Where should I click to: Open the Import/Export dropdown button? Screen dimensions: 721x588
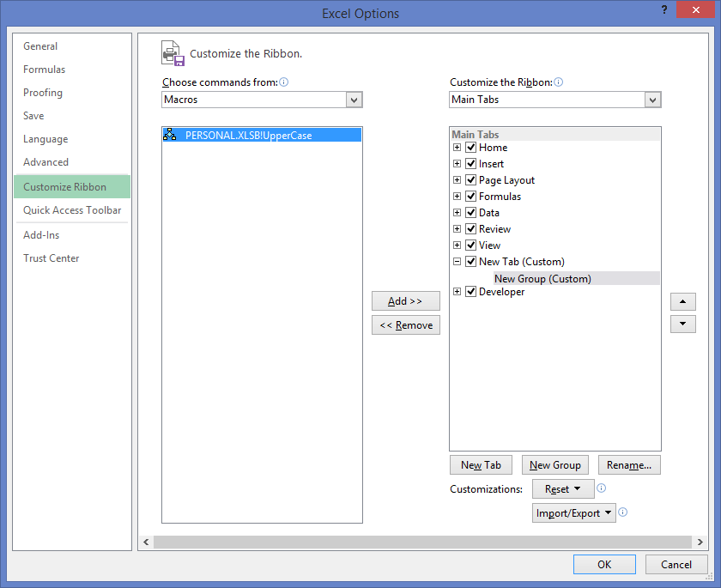[x=574, y=512]
